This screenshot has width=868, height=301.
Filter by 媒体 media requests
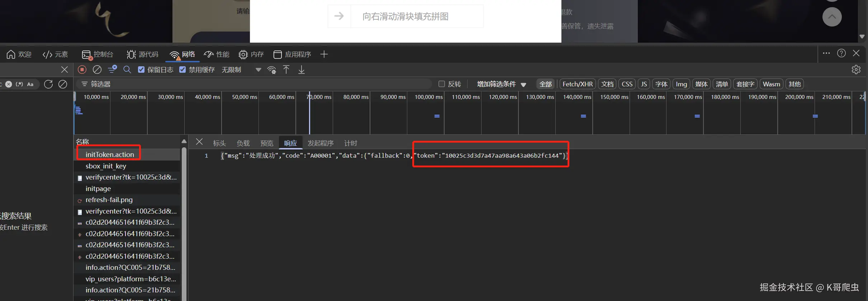(x=702, y=84)
